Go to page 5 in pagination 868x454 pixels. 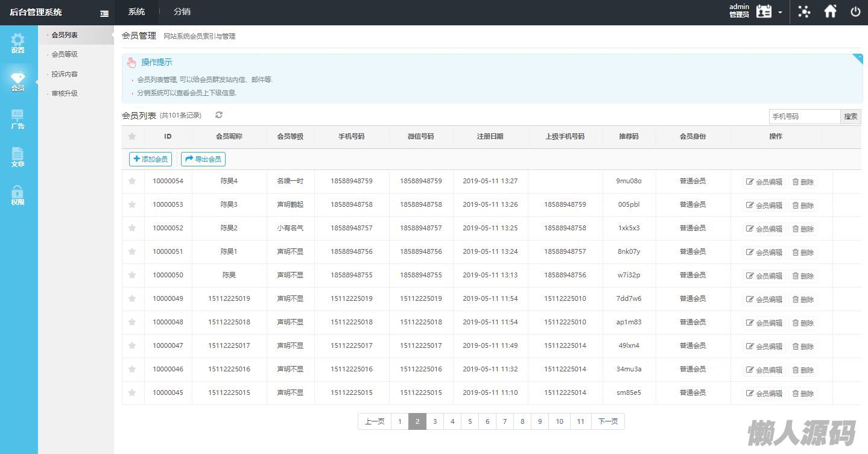(470, 421)
